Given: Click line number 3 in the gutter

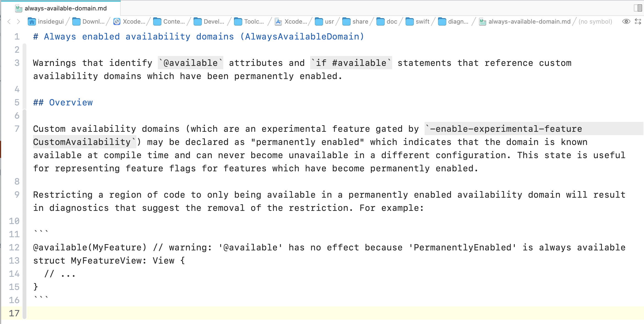Looking at the screenshot, I should 17,63.
